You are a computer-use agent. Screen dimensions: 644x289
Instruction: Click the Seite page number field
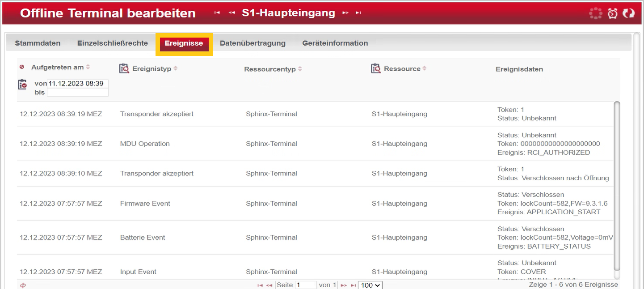[306, 285]
